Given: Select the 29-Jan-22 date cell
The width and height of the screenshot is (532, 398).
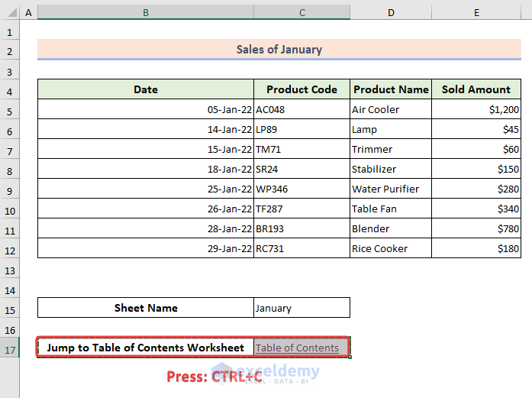Looking at the screenshot, I should pyautogui.click(x=145, y=248).
